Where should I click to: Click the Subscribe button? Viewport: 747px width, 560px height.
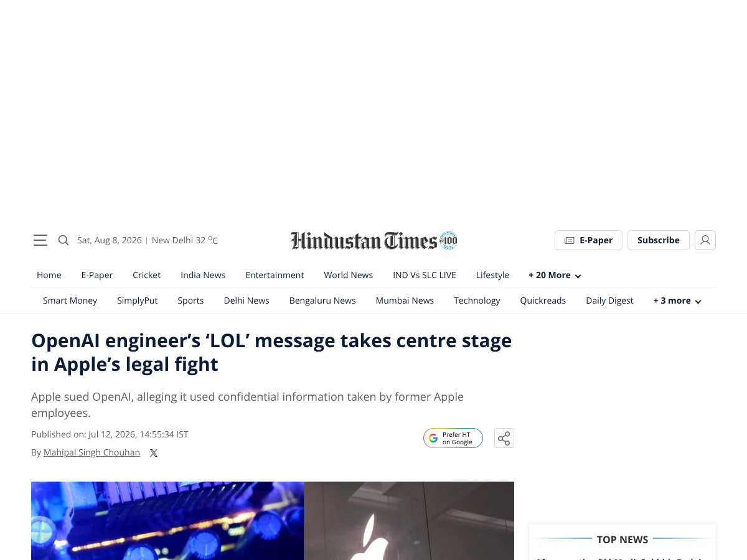(659, 240)
